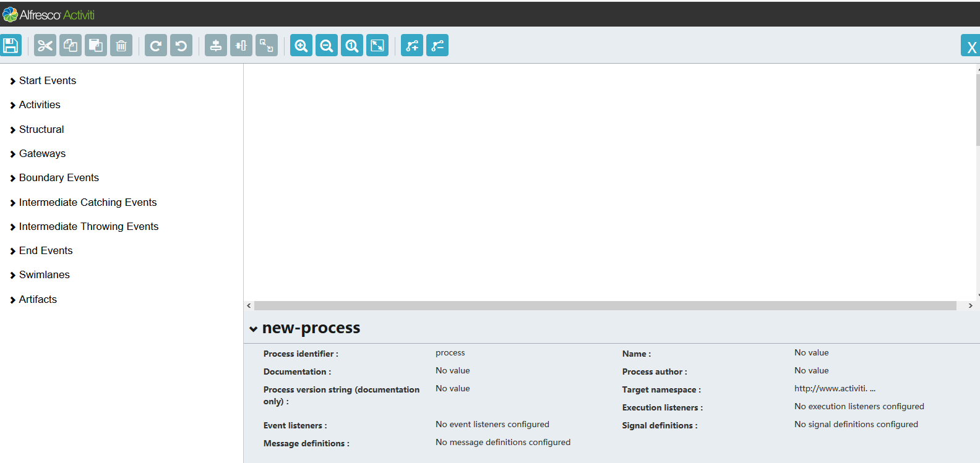980x463 pixels.
Task: Click the canvas horizontal scrollbar
Action: [605, 306]
